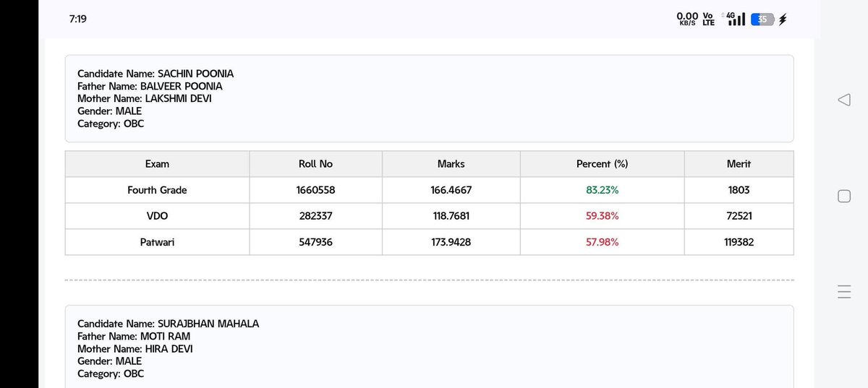Click Gender: MALE in Sachin Poonia card

[x=109, y=111]
